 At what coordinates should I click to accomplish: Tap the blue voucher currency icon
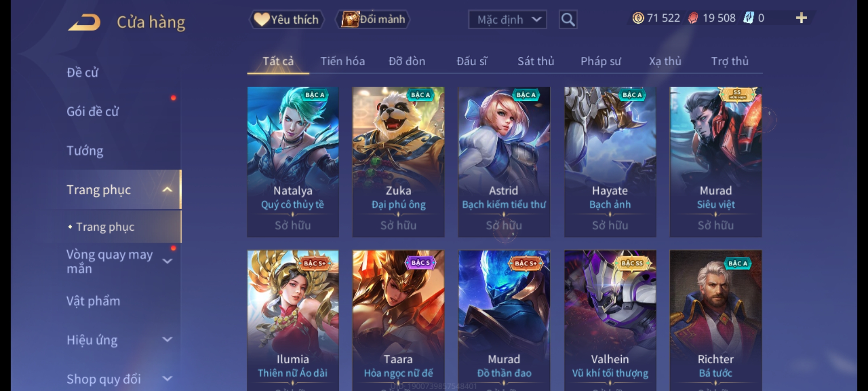click(748, 18)
